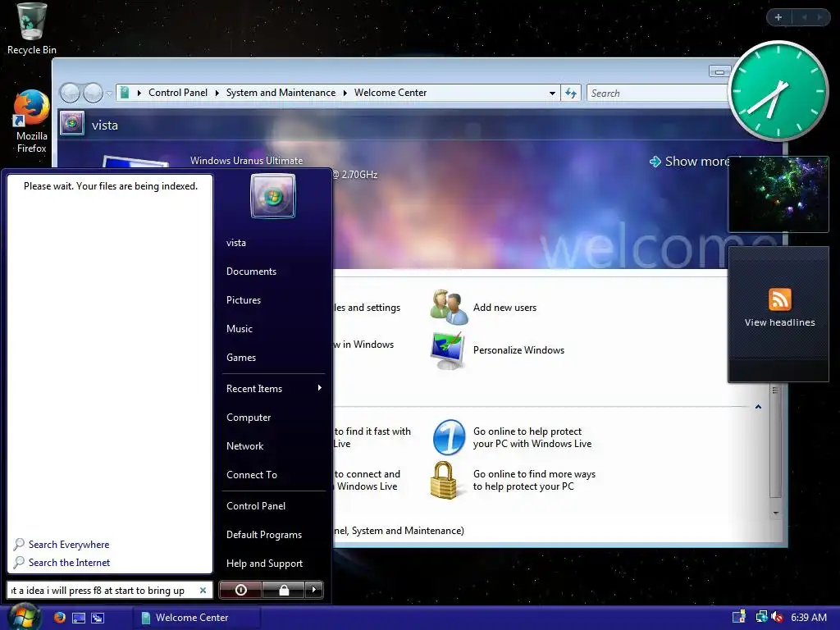Click the analog clock gadget
Viewport: 840px width, 630px height.
point(778,91)
